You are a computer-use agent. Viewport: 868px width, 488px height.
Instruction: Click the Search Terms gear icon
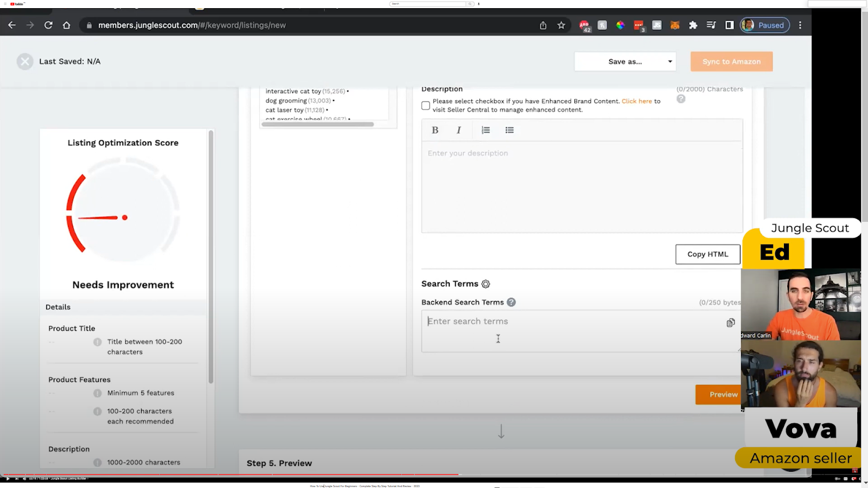tap(486, 284)
